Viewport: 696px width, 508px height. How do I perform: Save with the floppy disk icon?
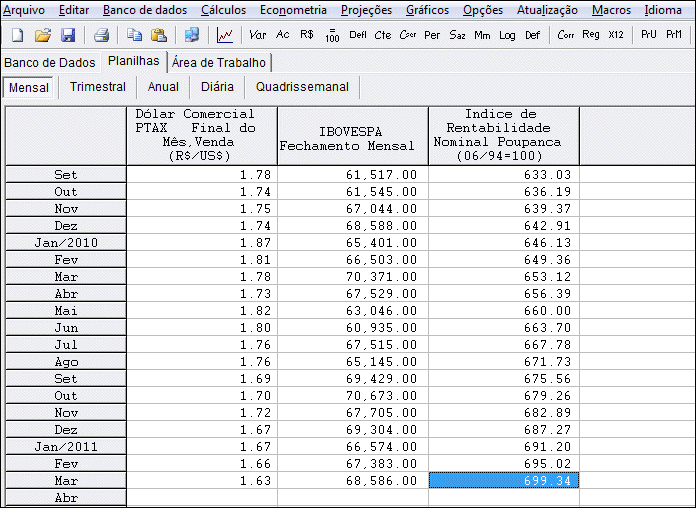(68, 35)
